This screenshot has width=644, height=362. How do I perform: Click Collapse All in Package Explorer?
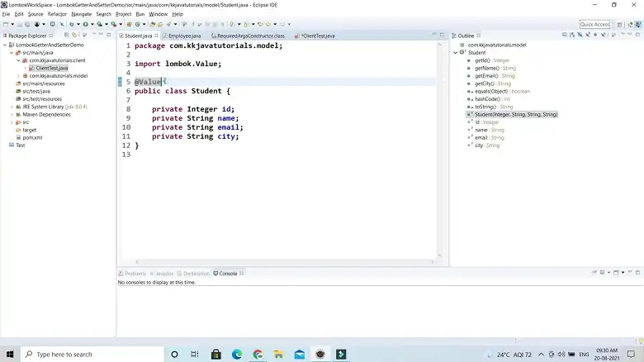[x=67, y=35]
